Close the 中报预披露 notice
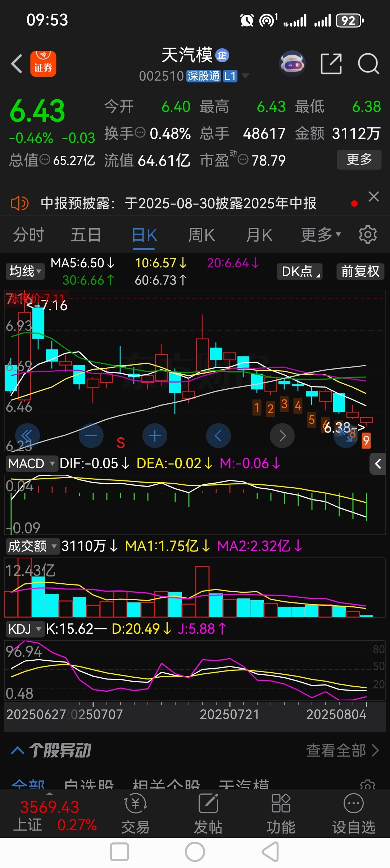 point(374,196)
